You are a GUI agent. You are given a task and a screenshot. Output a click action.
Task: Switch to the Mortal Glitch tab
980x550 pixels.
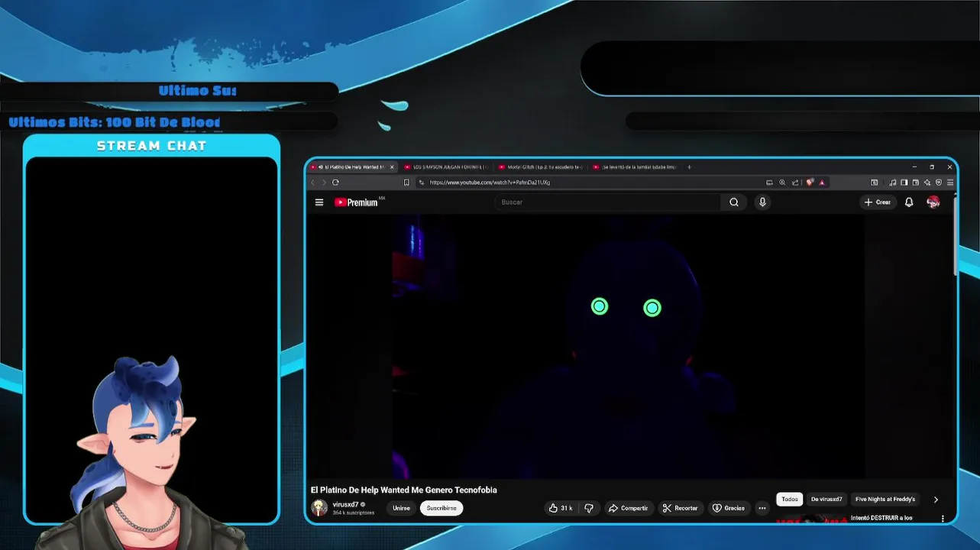541,167
